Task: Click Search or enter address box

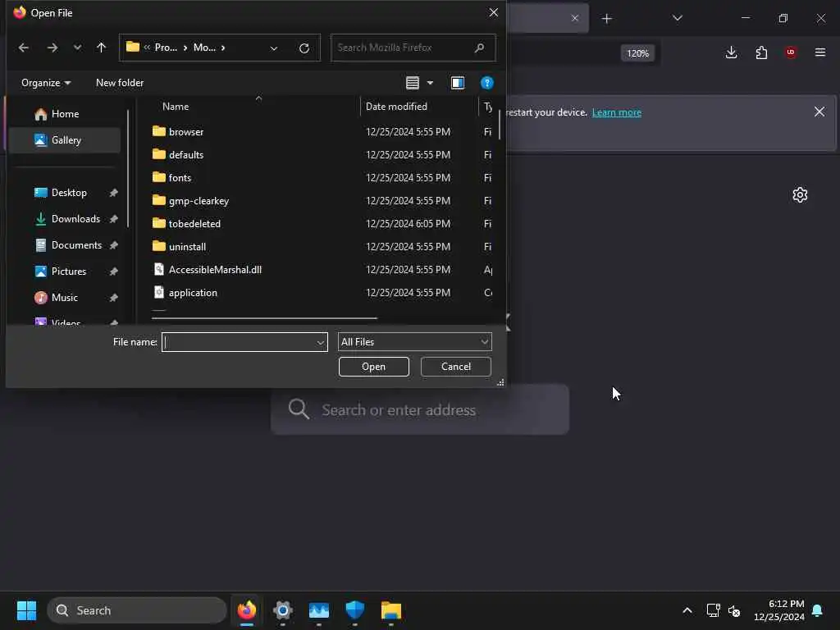Action: pos(420,410)
